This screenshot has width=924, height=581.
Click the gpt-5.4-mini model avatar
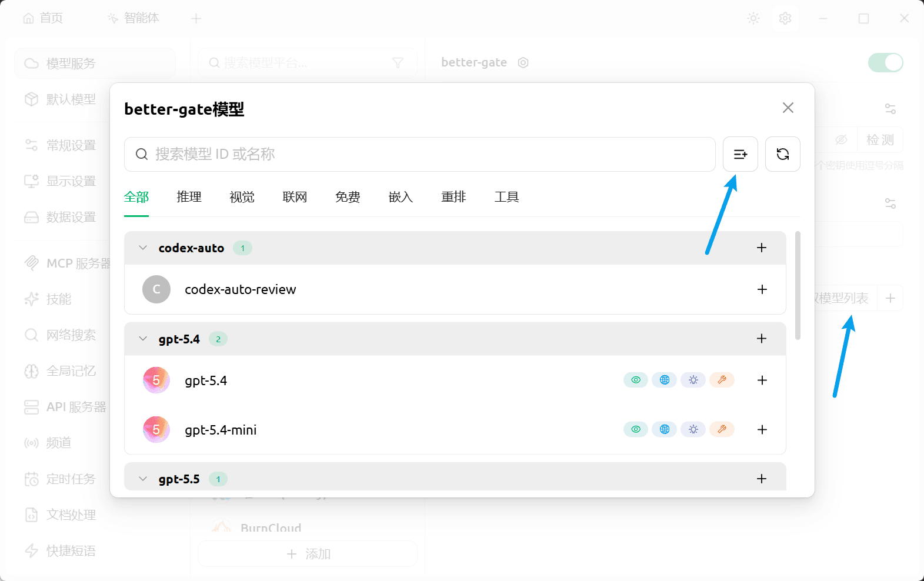pyautogui.click(x=156, y=430)
